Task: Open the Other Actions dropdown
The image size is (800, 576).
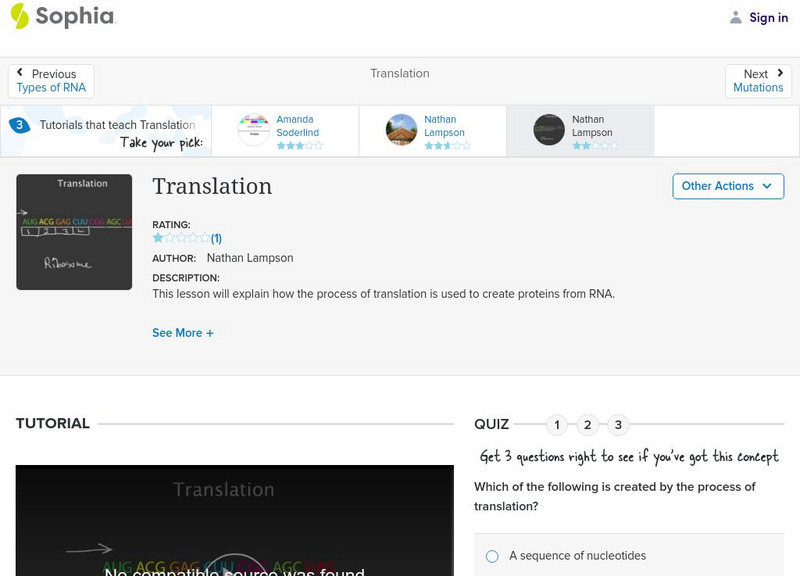Action: coord(727,186)
